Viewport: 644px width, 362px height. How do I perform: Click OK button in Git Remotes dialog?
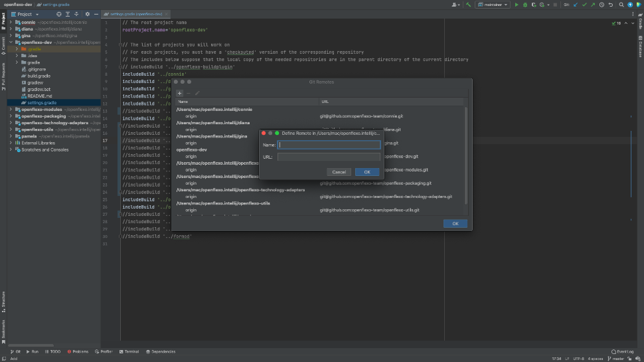[x=455, y=224]
